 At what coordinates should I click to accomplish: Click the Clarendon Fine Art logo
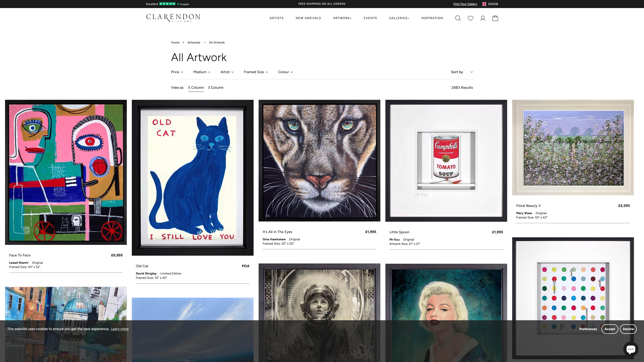173,18
